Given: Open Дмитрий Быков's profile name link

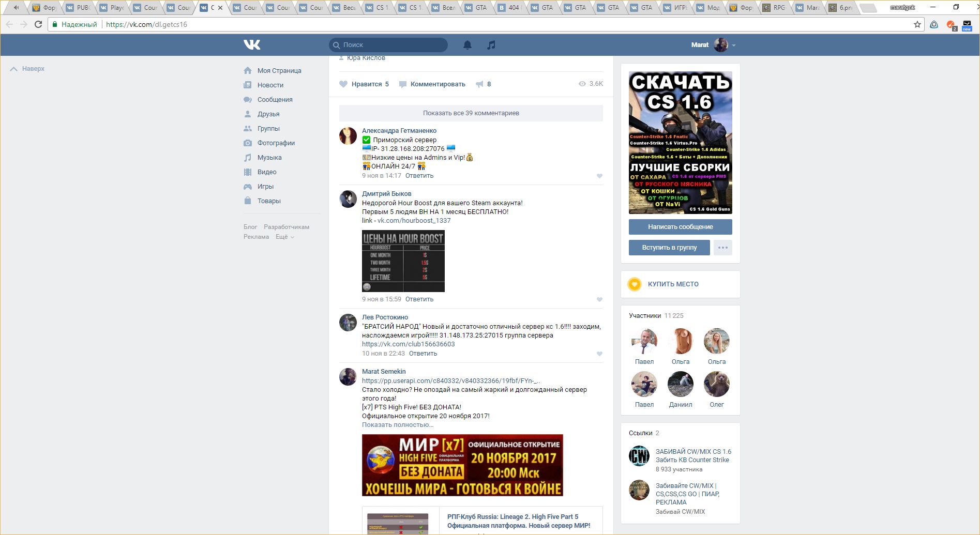Looking at the screenshot, I should tap(387, 194).
